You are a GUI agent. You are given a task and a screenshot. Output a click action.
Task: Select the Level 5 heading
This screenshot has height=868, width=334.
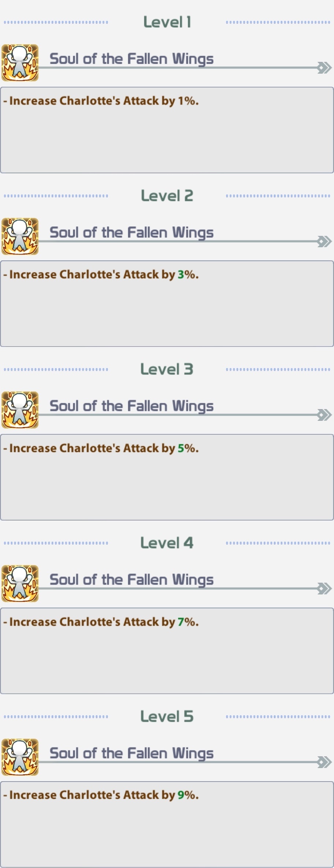(x=167, y=716)
